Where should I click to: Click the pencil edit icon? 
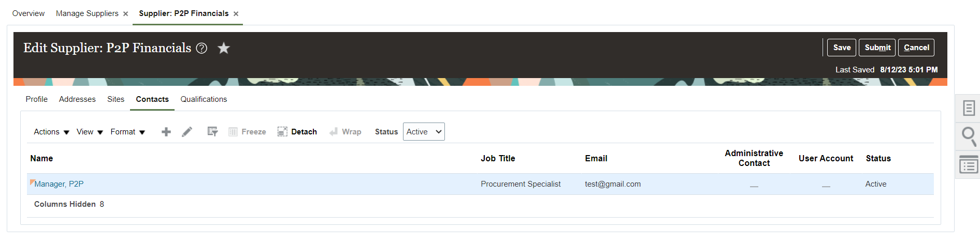[187, 132]
